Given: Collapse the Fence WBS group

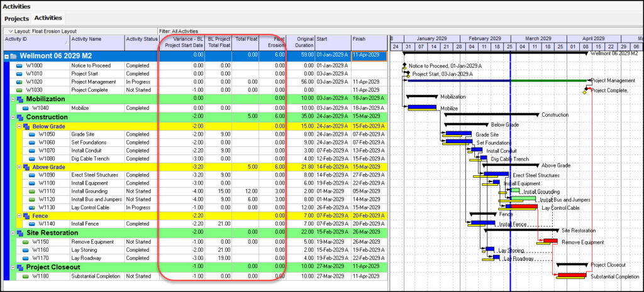Looking at the screenshot, I should coord(19,216).
